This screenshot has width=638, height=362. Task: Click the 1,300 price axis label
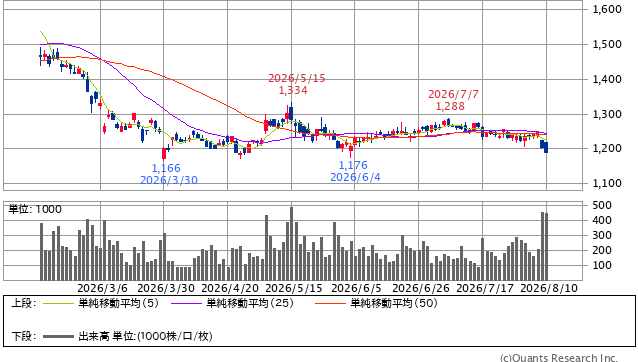tap(607, 114)
